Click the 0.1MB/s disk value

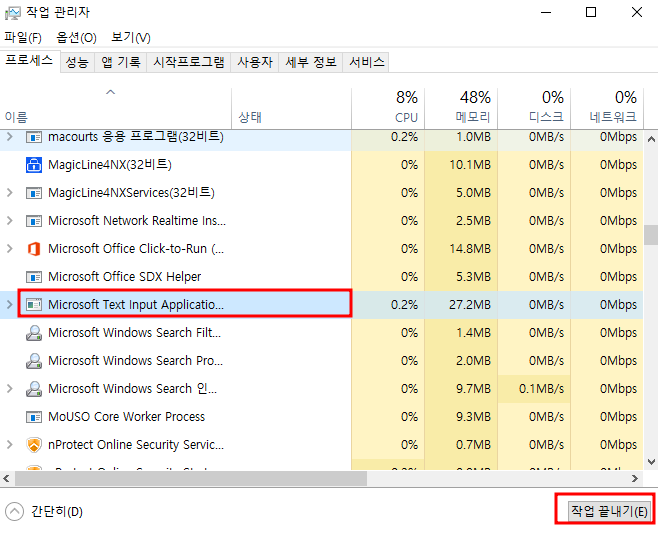(x=541, y=389)
